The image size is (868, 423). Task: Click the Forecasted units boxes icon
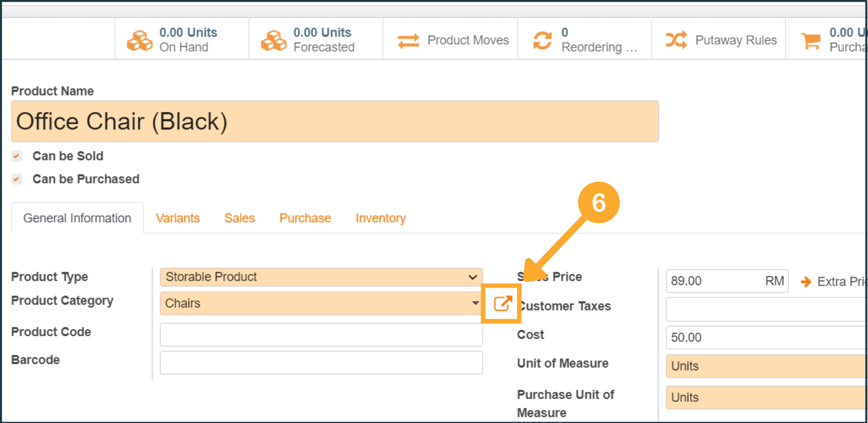point(273,40)
